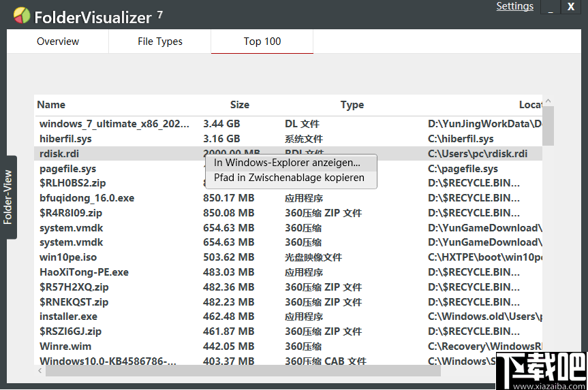Click the 442.05 MB size value

[x=229, y=346]
